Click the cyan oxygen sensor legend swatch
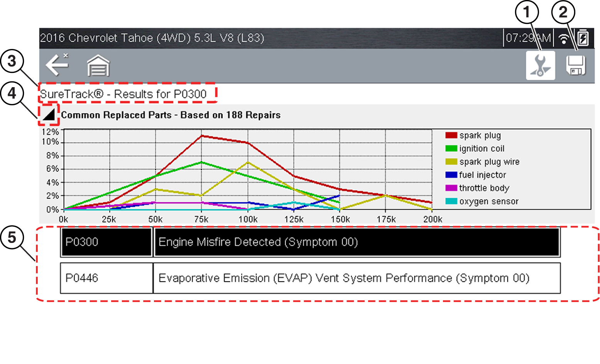600x364 pixels. 451,201
